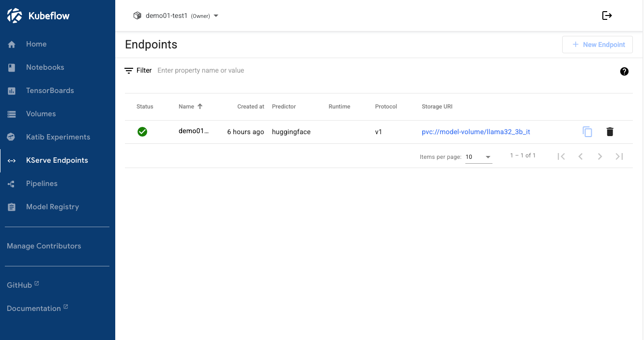The image size is (644, 340).
Task: Click the Status column header
Action: [x=145, y=107]
